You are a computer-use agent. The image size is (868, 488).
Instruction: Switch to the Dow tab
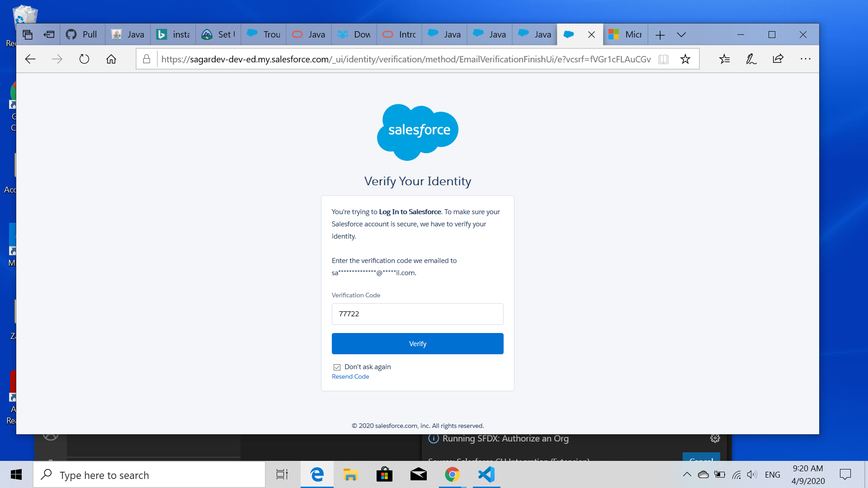point(354,34)
